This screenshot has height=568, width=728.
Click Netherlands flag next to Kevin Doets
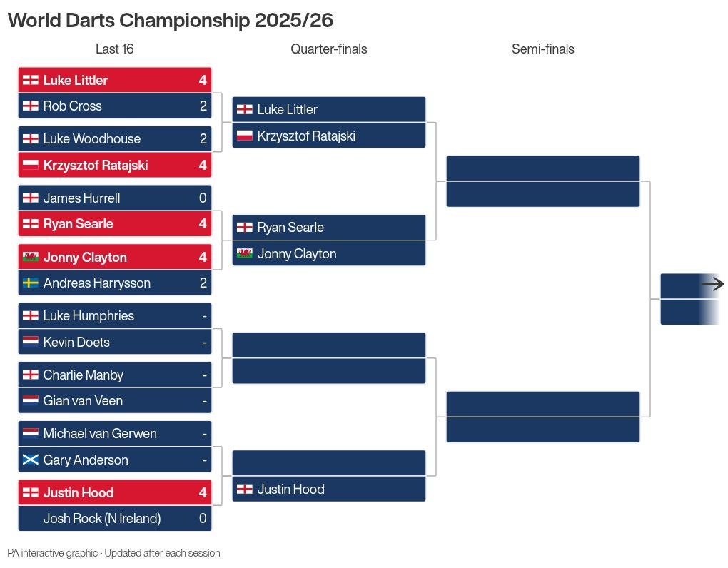tap(31, 342)
